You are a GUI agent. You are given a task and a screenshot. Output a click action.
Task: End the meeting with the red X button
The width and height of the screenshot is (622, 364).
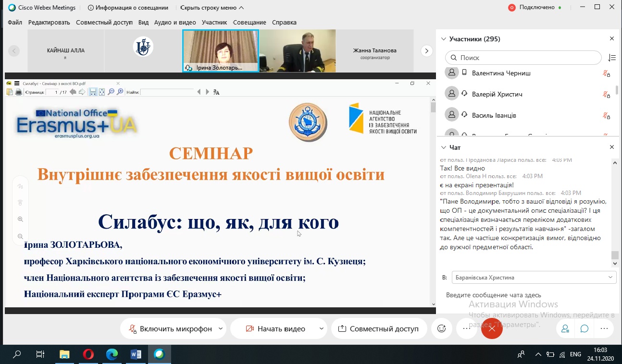[x=492, y=329]
